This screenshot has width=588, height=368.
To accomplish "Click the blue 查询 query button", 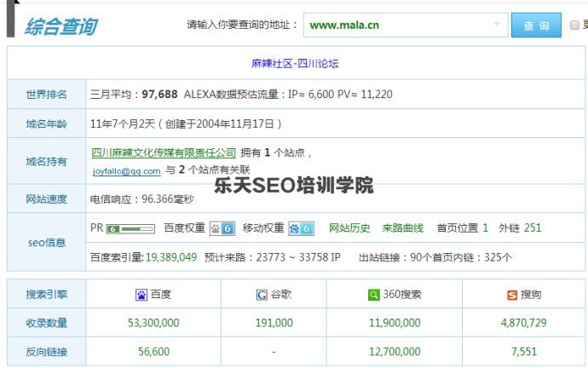I will pos(536,25).
